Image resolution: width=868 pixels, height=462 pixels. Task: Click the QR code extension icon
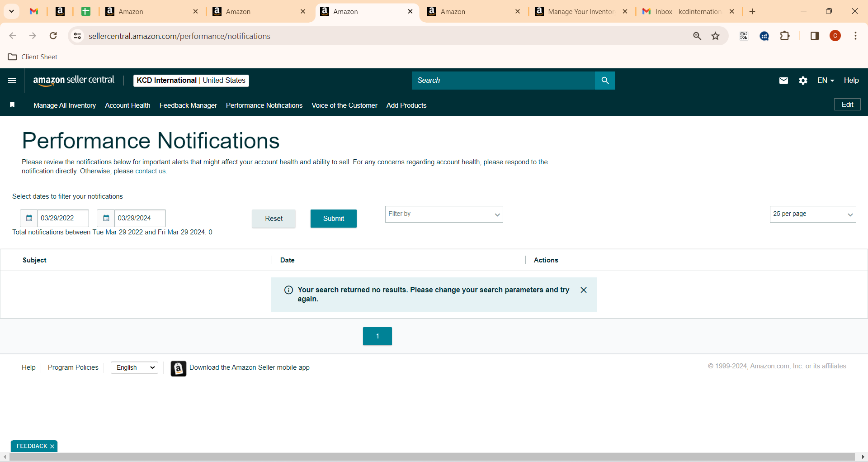[744, 36]
